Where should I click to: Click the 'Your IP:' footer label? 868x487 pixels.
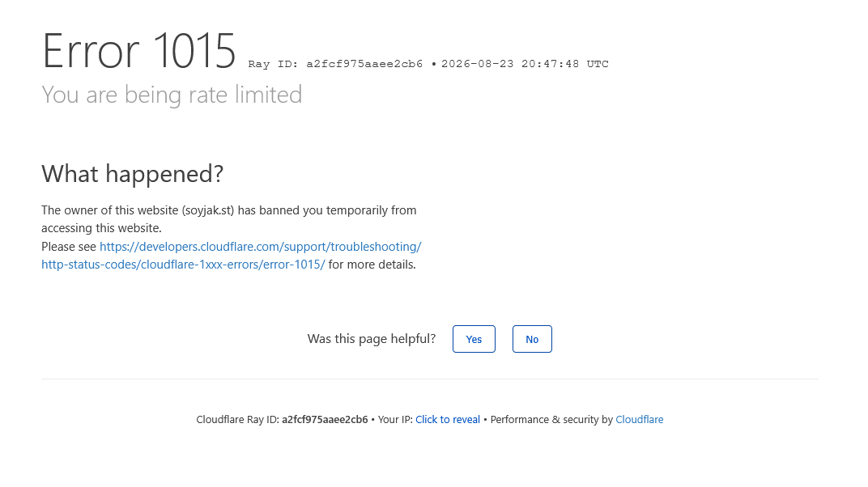point(395,420)
